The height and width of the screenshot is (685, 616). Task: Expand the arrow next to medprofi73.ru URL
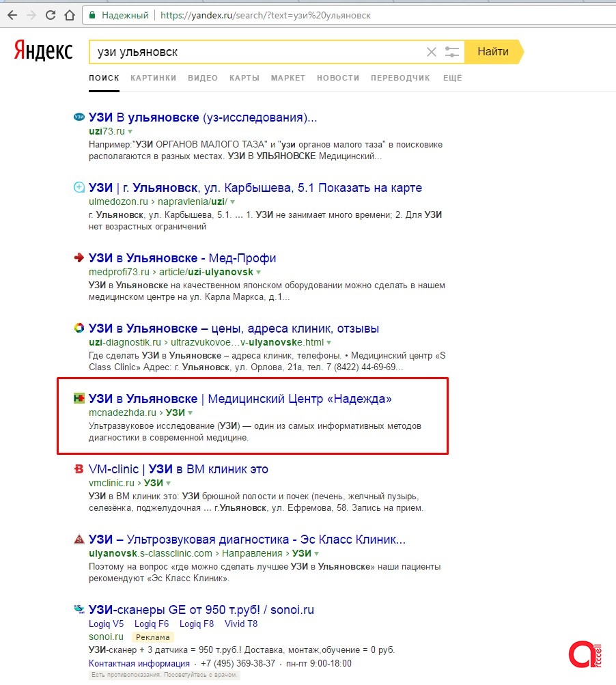point(258,272)
